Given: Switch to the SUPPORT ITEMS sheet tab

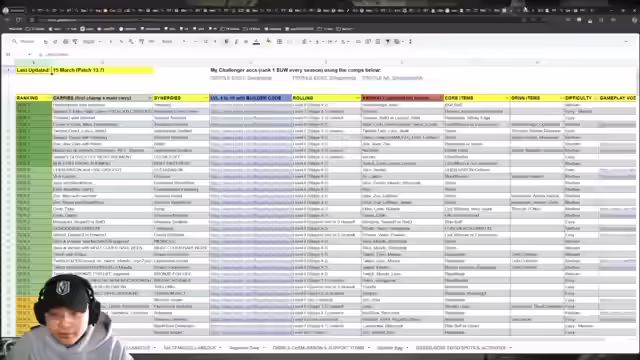Looking at the screenshot, I should [x=318, y=348].
